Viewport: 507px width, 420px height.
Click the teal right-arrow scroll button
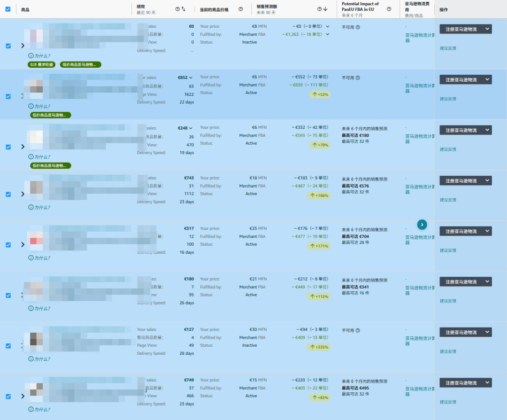point(422,225)
